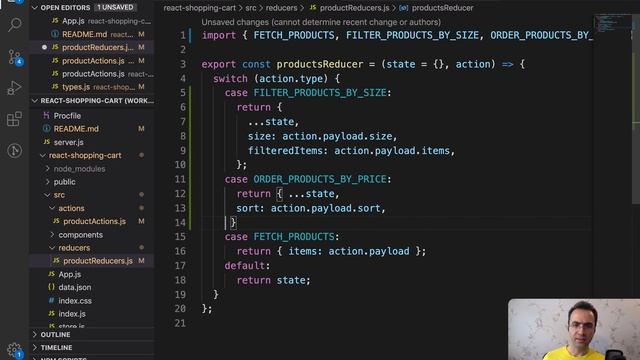The height and width of the screenshot is (360, 640).
Task: Click 'sort: action.payload.sort,' on line 13
Action: pos(311,208)
